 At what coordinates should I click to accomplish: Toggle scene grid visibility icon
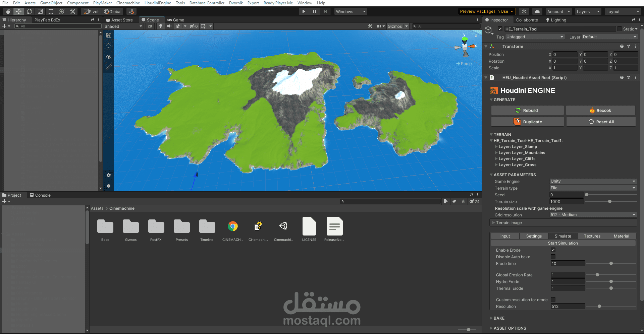pos(203,26)
